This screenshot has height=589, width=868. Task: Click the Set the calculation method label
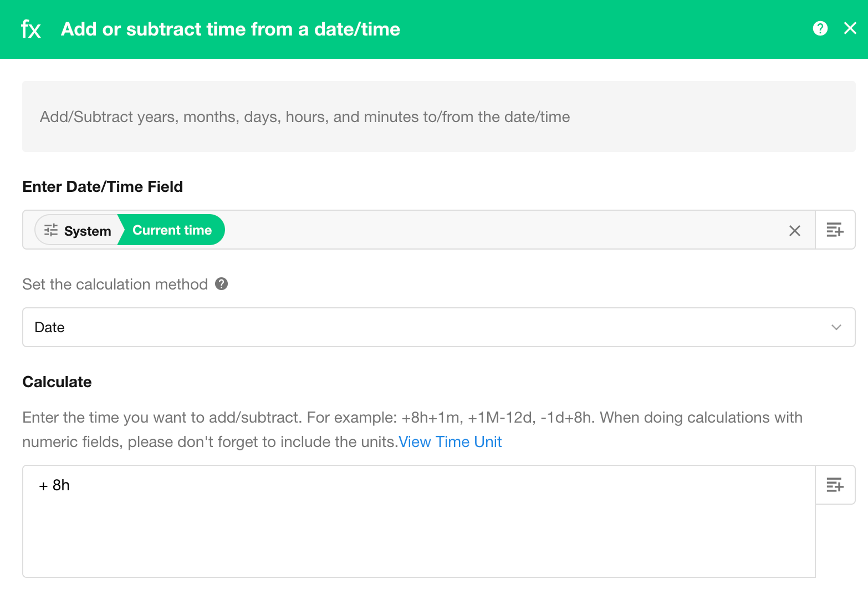click(115, 285)
